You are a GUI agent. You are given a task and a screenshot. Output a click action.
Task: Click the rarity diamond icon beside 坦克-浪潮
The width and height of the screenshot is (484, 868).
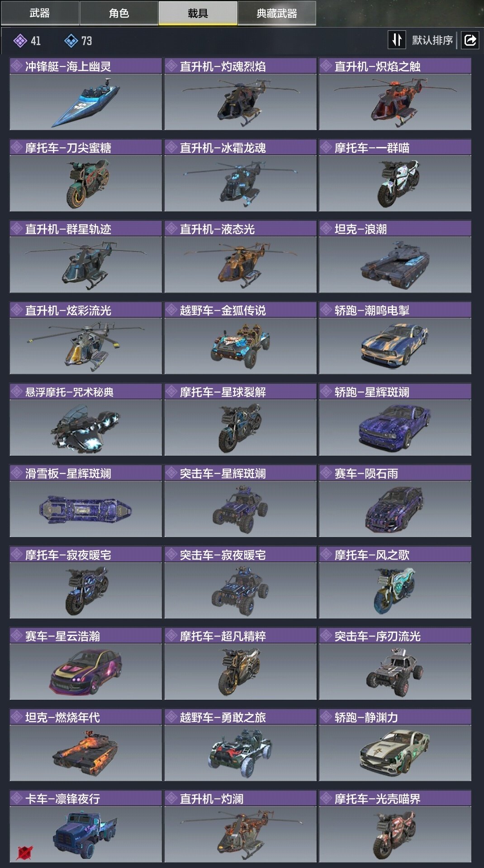[x=326, y=229]
